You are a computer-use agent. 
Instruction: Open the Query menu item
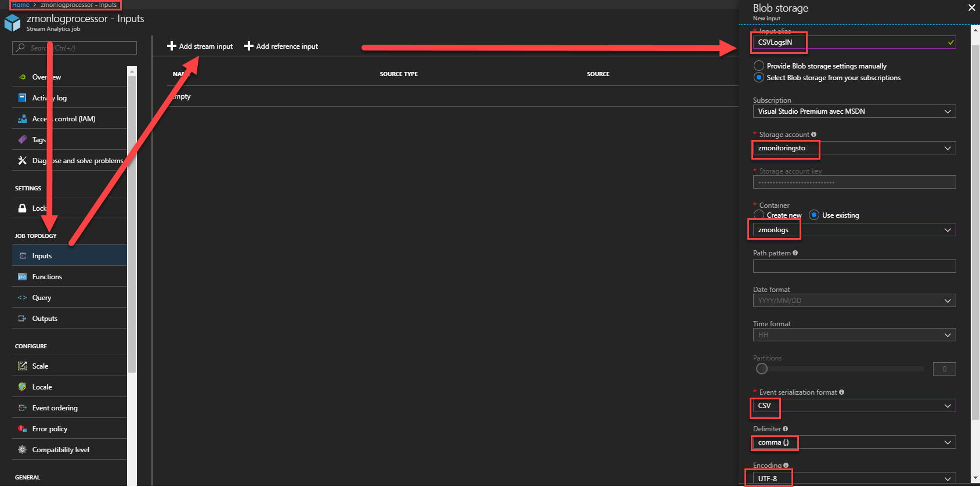tap(70, 298)
